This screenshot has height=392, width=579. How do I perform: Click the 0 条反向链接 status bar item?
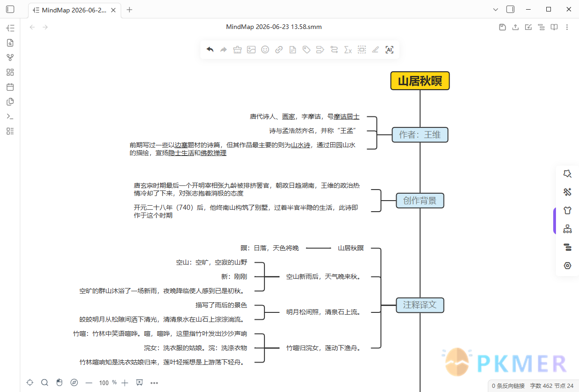click(508, 386)
